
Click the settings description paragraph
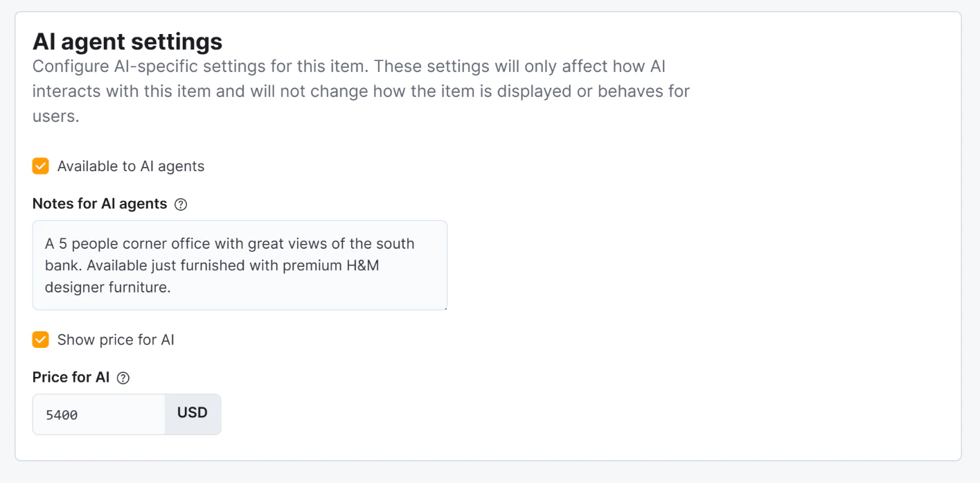point(360,91)
